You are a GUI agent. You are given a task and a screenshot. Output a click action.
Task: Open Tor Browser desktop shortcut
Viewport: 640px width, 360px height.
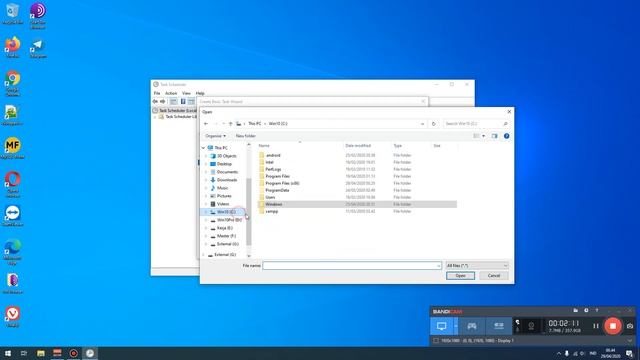pos(38,15)
